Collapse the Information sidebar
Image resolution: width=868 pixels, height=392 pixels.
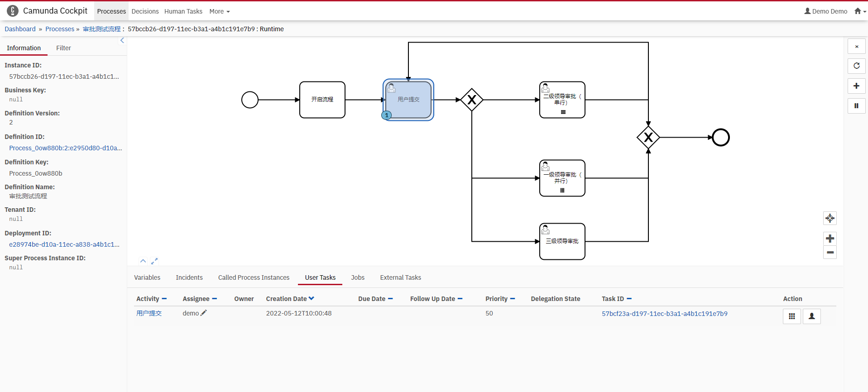coord(122,41)
